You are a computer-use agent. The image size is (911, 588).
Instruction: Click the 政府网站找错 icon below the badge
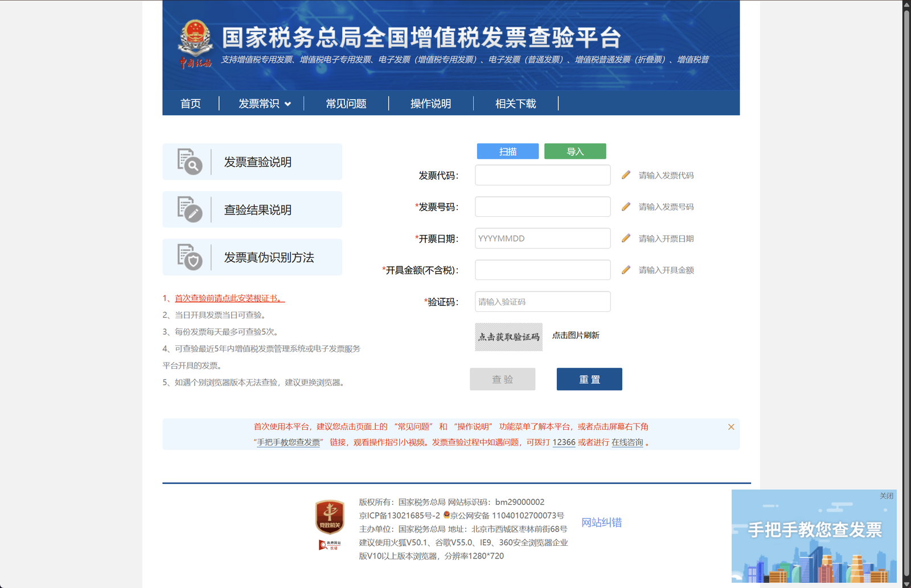pyautogui.click(x=330, y=545)
